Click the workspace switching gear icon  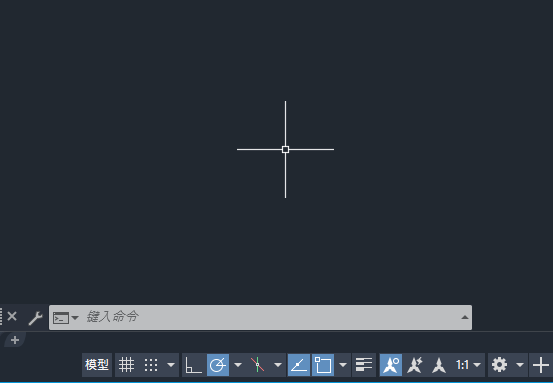pyautogui.click(x=499, y=365)
